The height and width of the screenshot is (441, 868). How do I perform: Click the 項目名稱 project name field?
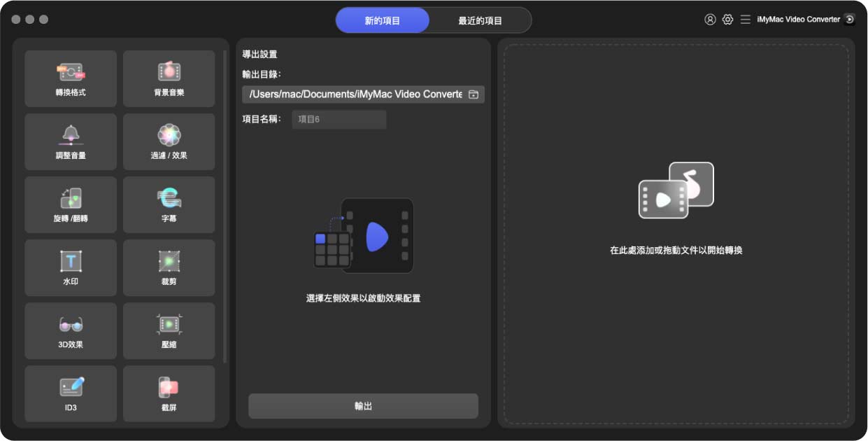pos(339,119)
